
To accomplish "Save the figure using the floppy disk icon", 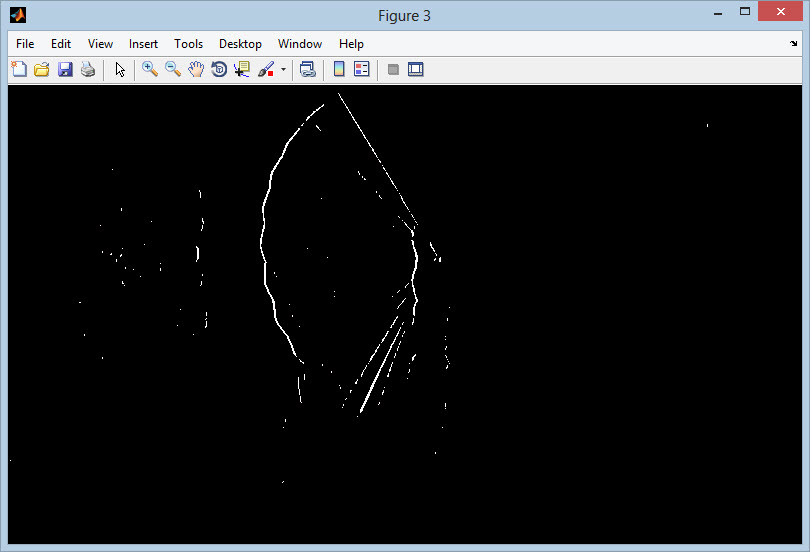I will coord(65,69).
